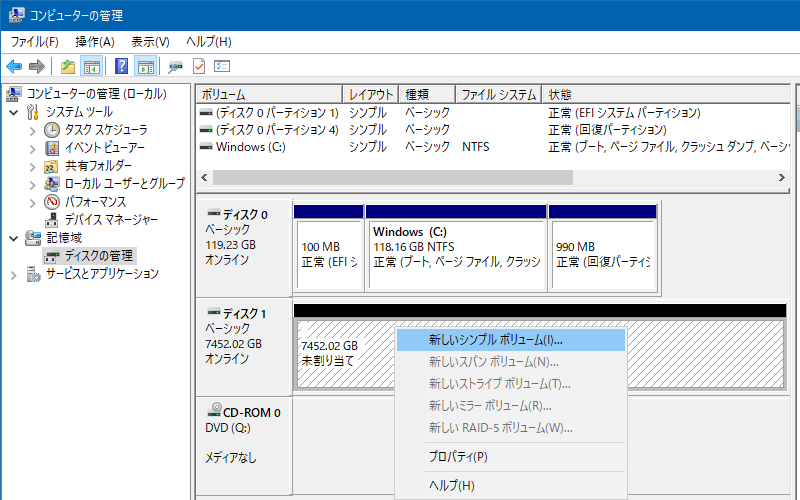Collapse the 記憶域 node
The height and width of the screenshot is (500, 800).
click(14, 238)
